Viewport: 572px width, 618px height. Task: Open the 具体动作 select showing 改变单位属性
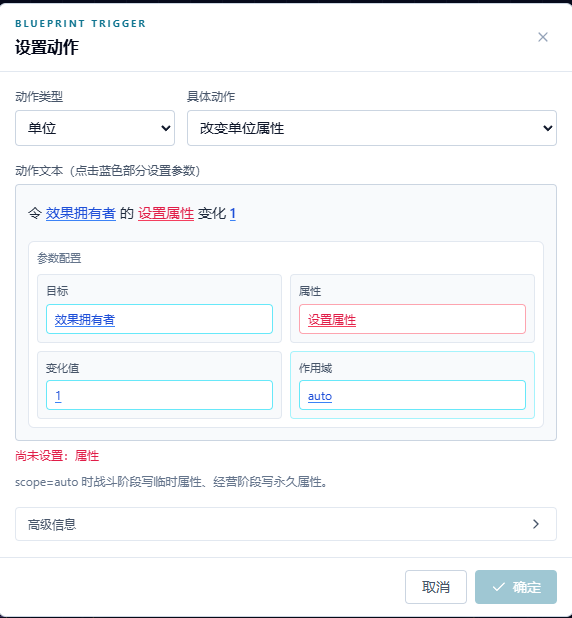coord(372,128)
